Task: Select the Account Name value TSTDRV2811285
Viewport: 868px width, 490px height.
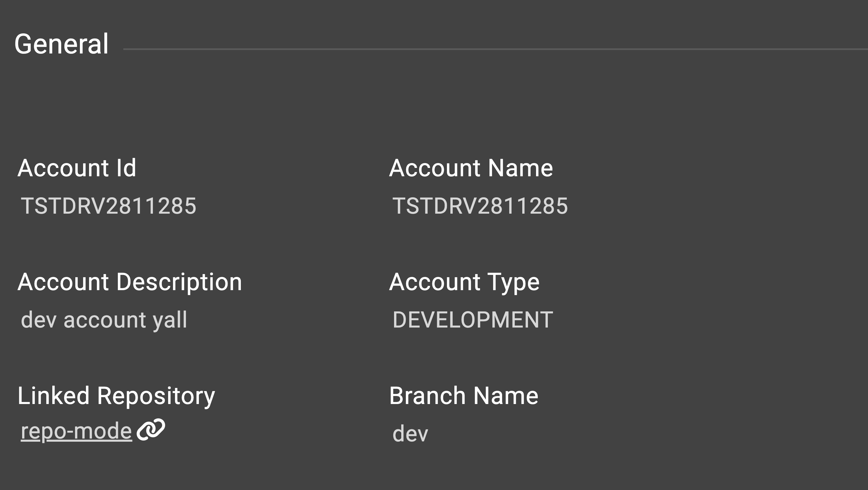Action: click(x=480, y=206)
